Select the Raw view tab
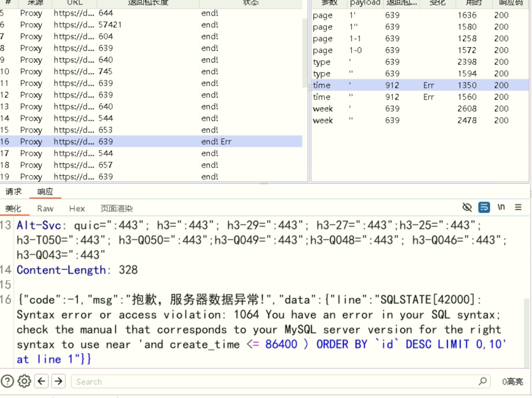This screenshot has height=398, width=532. tap(45, 209)
